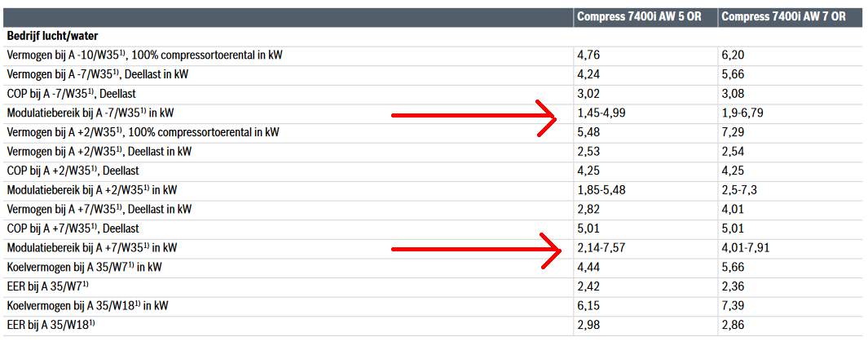This screenshot has width=868, height=346.
Task: Click the label COP bij A -7/W35 Deellast
Action: coord(72,94)
